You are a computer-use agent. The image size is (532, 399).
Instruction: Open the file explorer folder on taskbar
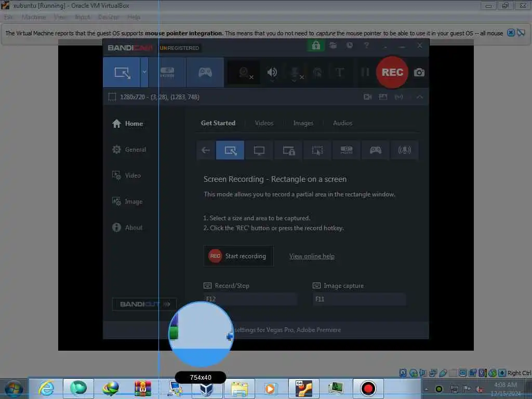click(x=239, y=389)
